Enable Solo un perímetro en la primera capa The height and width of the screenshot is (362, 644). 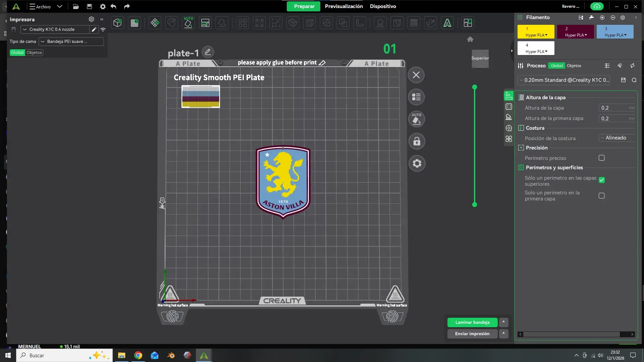click(602, 196)
